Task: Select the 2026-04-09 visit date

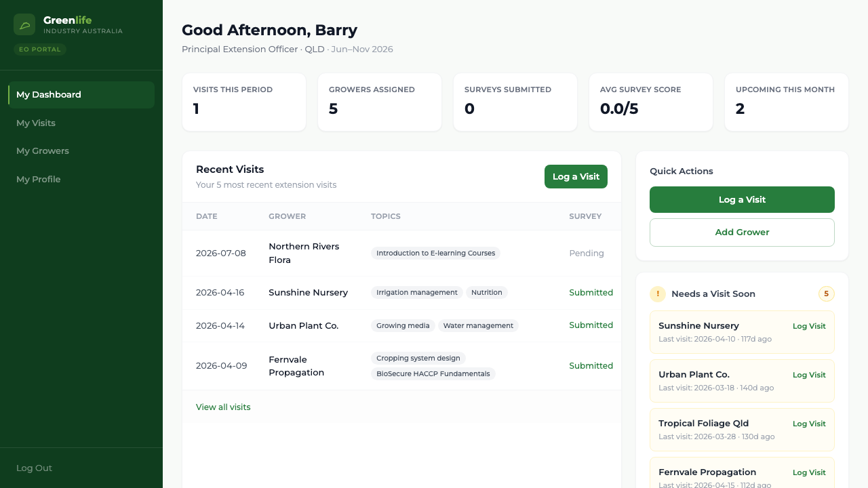Action: pyautogui.click(x=221, y=366)
